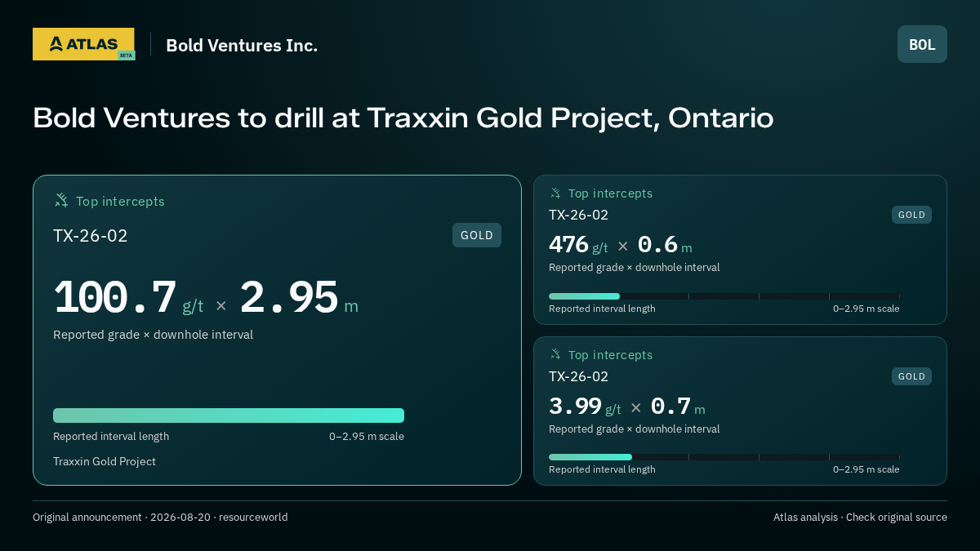This screenshot has width=980, height=551.
Task: Click the TX-26-02 hole ID in the 3.99 g/t card
Action: pos(578,376)
